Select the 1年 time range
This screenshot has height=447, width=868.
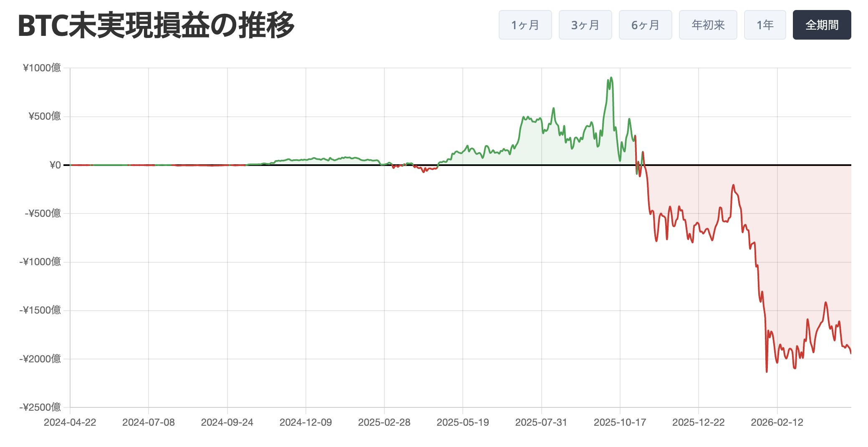765,25
